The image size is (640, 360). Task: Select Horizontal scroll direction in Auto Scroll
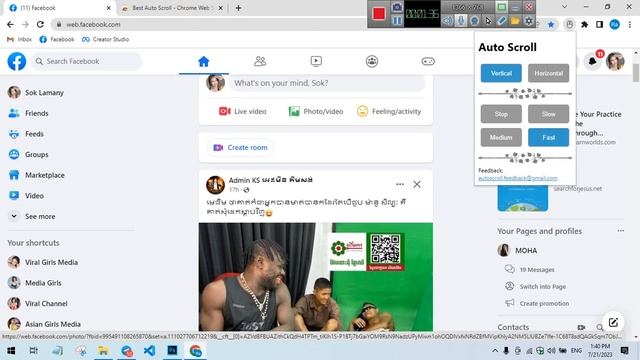(x=549, y=73)
